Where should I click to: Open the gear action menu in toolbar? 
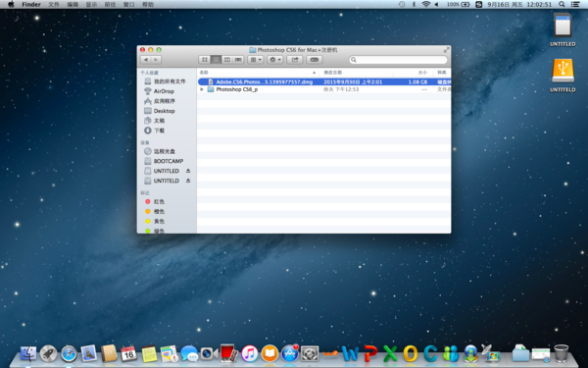(x=274, y=60)
